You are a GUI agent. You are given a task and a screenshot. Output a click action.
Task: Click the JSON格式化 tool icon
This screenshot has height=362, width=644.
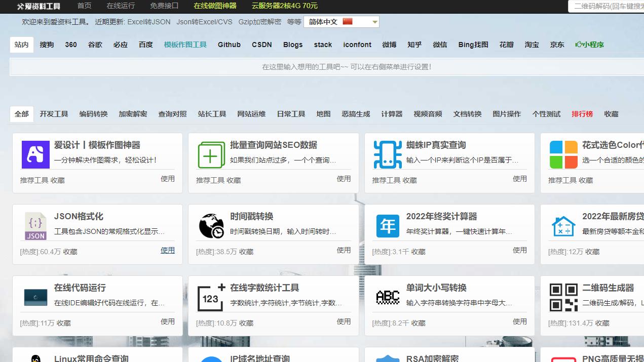(x=35, y=226)
